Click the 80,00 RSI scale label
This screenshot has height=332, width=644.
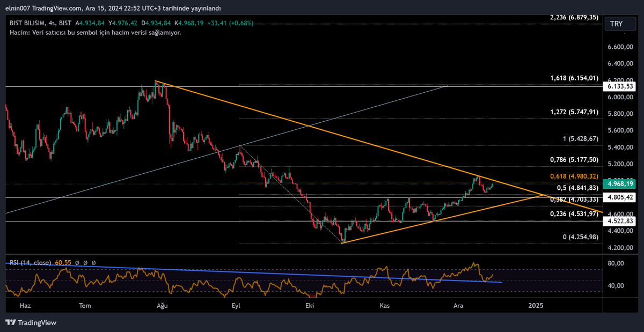[x=615, y=263]
